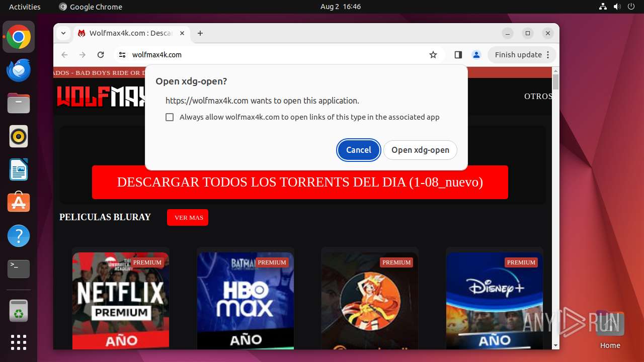Open the Trash in the dock

point(19,311)
